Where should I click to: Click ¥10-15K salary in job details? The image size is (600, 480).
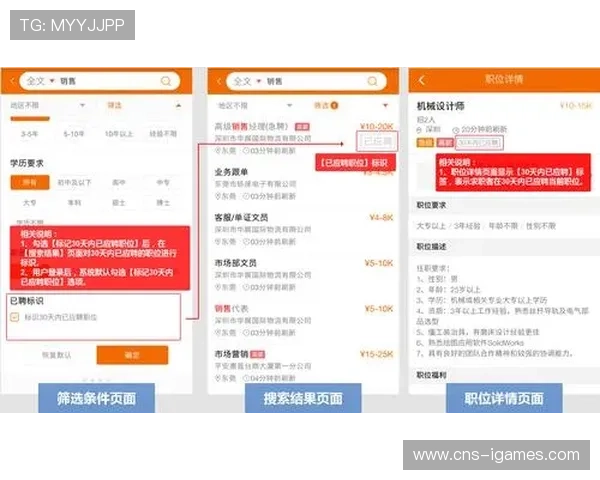click(x=576, y=105)
